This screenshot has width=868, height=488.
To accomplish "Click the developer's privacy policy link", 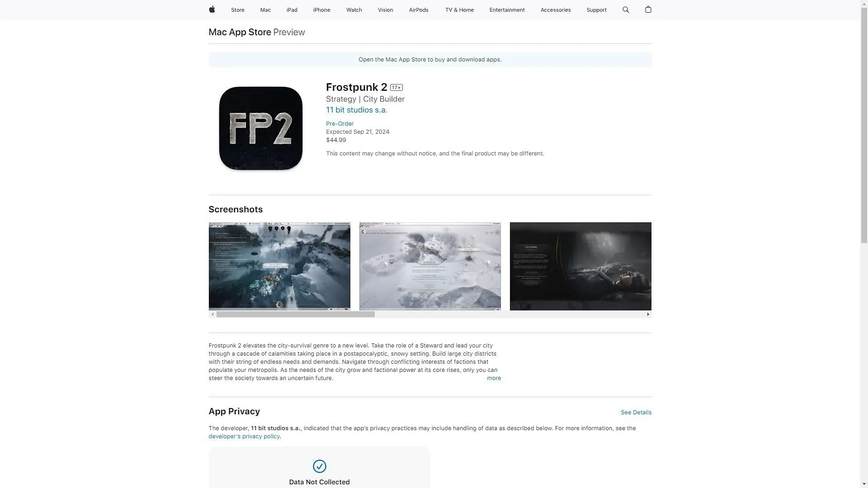I will (x=244, y=436).
